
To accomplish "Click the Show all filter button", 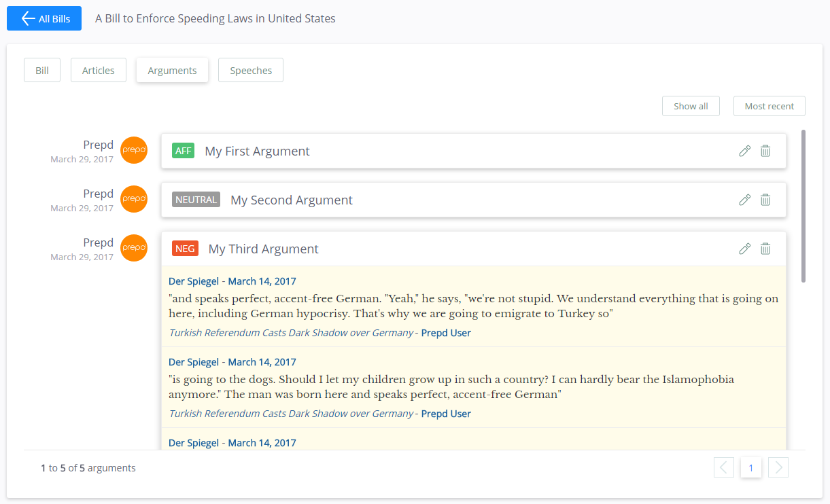I will (x=691, y=106).
